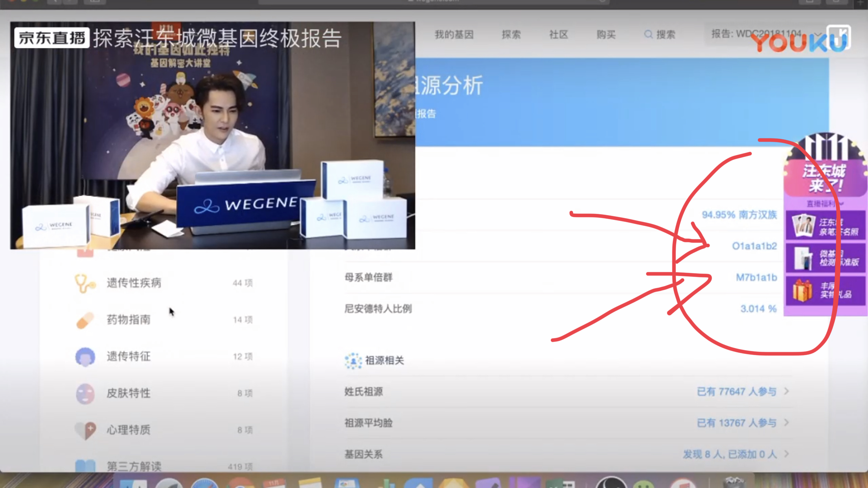The image size is (868, 488).
Task: Expand 祖源平均脸 with its chevron arrow
Action: pos(786,423)
